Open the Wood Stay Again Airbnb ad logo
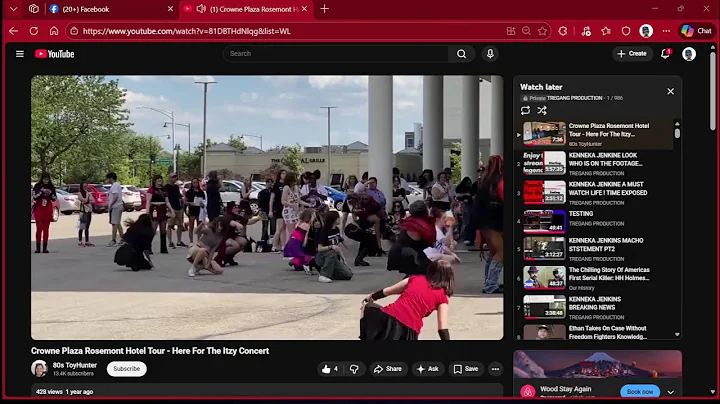The image size is (720, 404). point(528,391)
